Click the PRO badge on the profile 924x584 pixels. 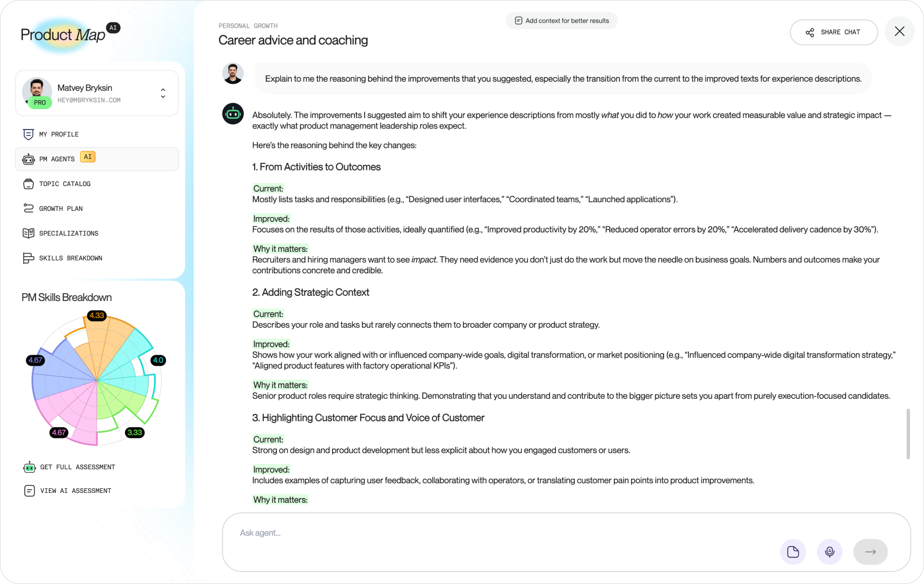pos(39,103)
